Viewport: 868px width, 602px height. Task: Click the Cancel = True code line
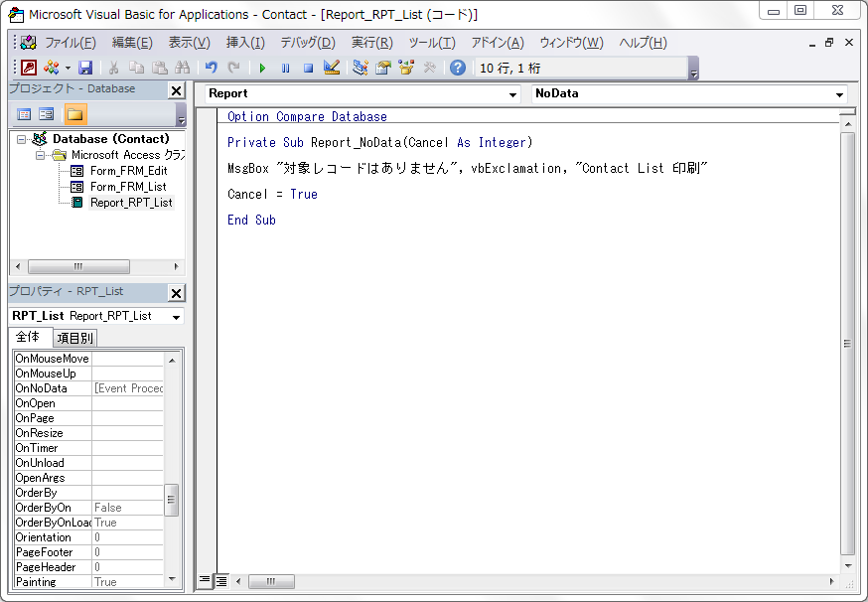pyautogui.click(x=272, y=195)
